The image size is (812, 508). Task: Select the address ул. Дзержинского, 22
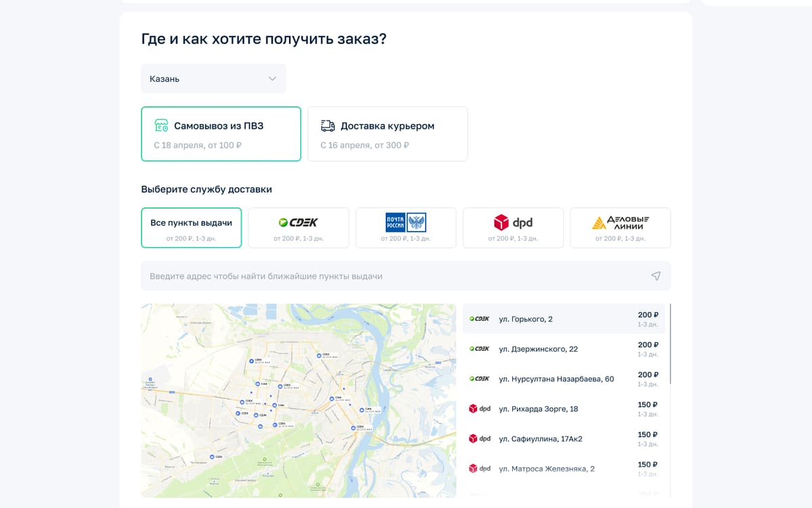point(539,349)
